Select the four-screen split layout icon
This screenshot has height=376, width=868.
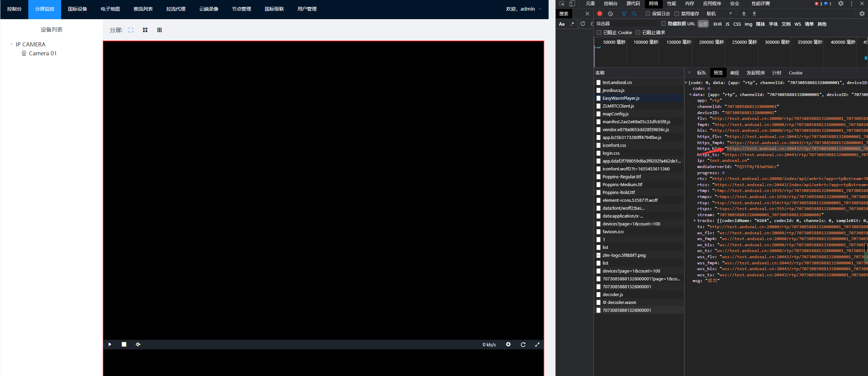coord(145,30)
